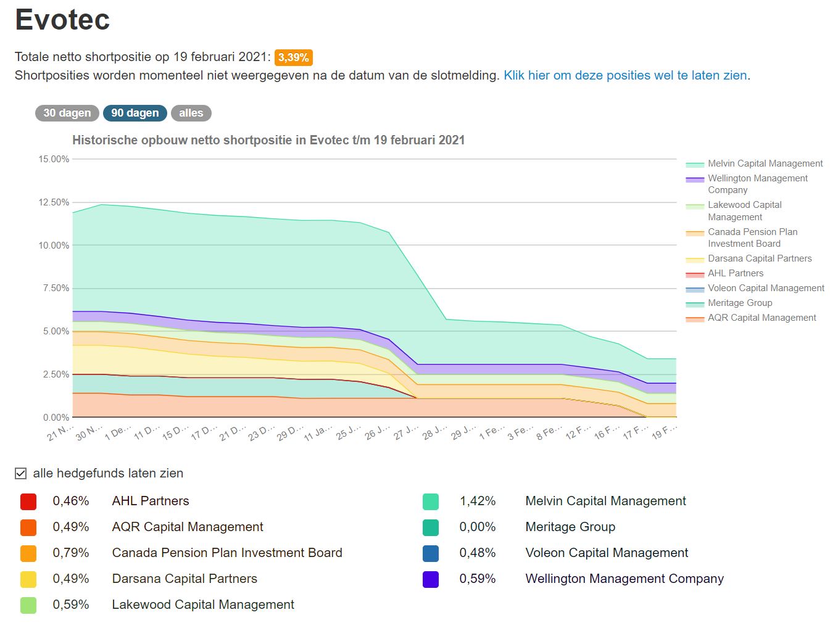Click the orange AQR Capital Management swatch

(x=28, y=527)
